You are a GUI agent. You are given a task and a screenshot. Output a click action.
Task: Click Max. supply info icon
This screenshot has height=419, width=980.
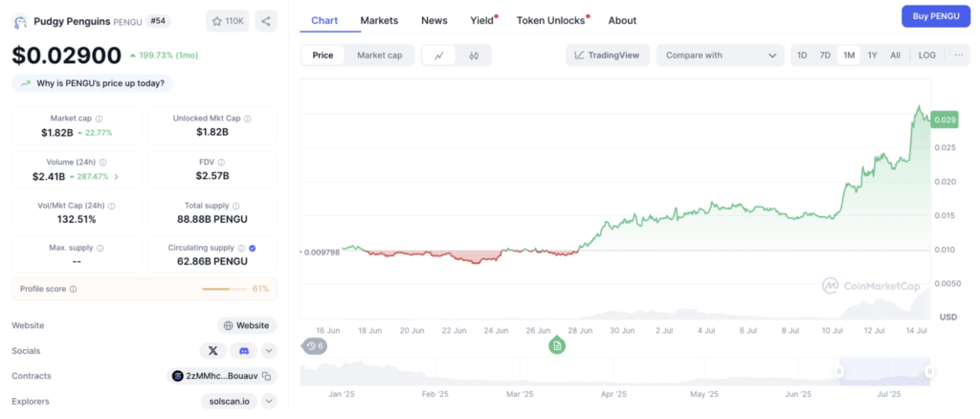coord(100,249)
